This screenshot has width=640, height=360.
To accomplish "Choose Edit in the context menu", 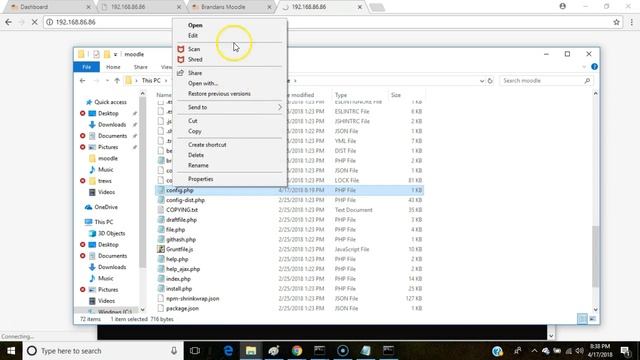I will pos(193,36).
